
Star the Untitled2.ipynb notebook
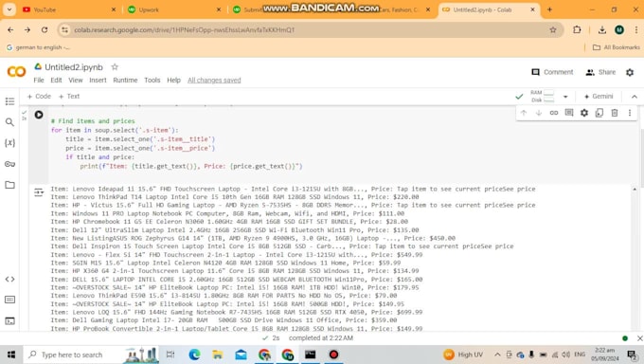[x=115, y=66]
